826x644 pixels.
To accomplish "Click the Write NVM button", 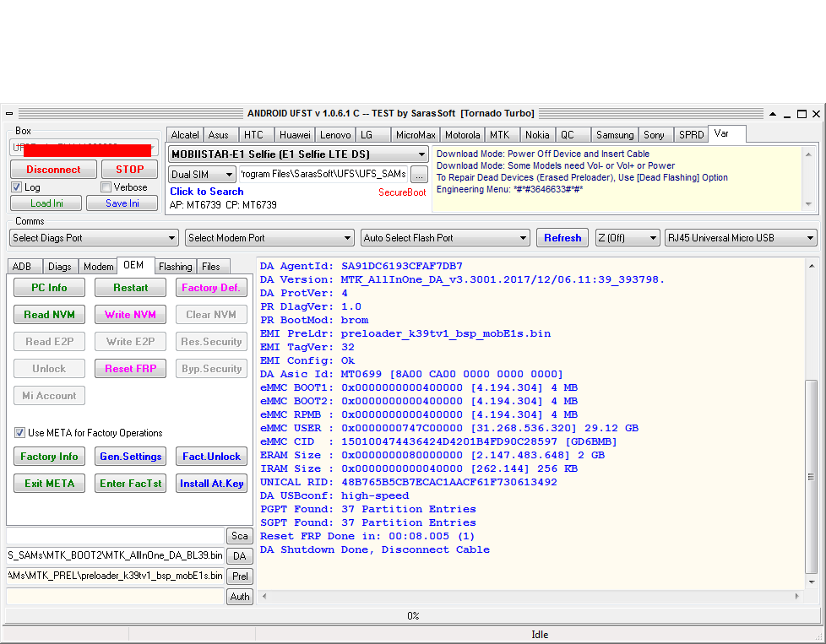I will (130, 314).
